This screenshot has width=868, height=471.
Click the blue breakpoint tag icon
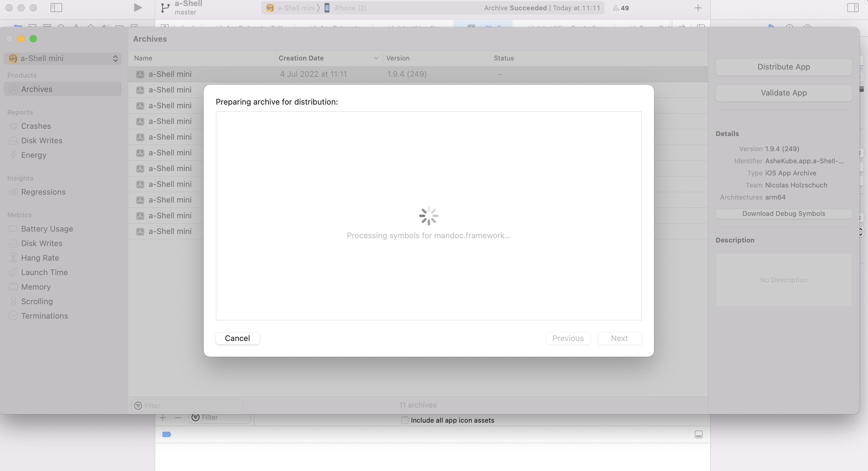pos(167,434)
